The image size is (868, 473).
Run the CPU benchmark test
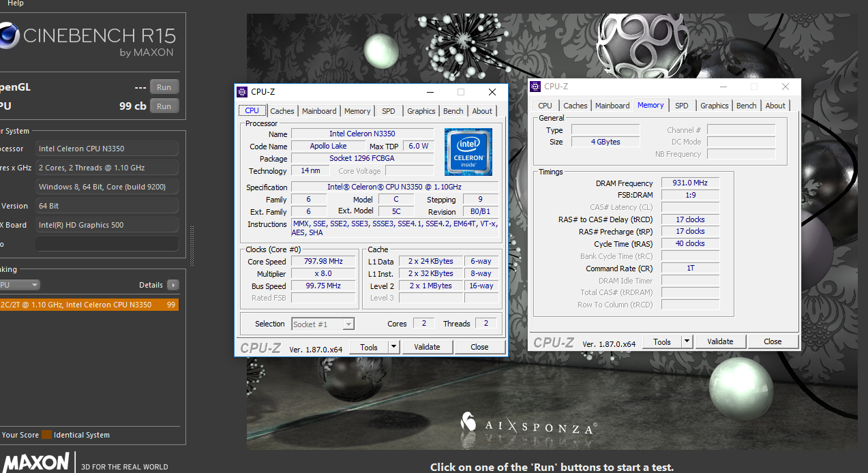click(x=164, y=106)
